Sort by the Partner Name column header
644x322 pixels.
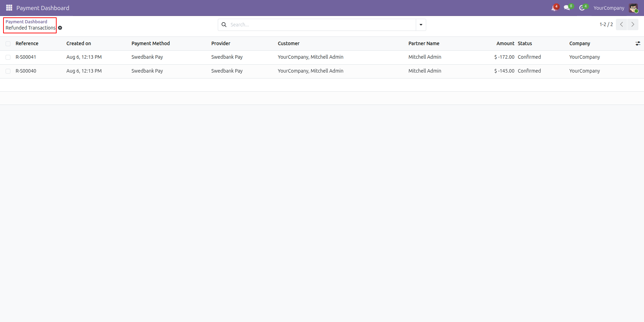click(x=424, y=43)
